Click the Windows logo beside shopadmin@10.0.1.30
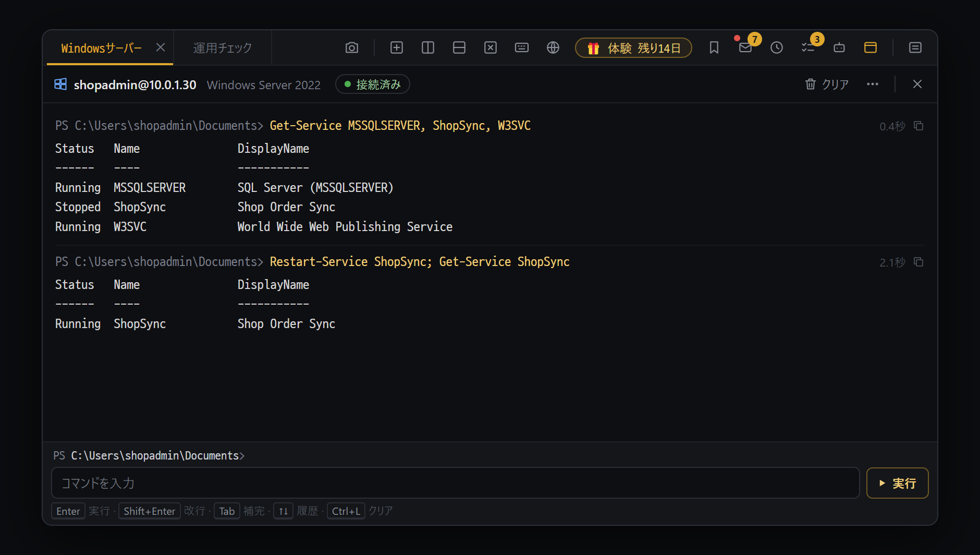The height and width of the screenshot is (555, 980). [x=60, y=85]
